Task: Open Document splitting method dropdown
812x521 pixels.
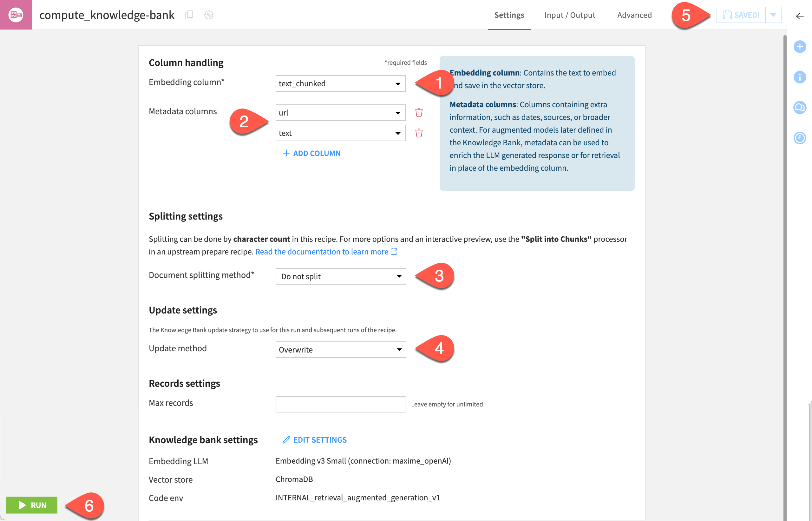Action: [341, 276]
